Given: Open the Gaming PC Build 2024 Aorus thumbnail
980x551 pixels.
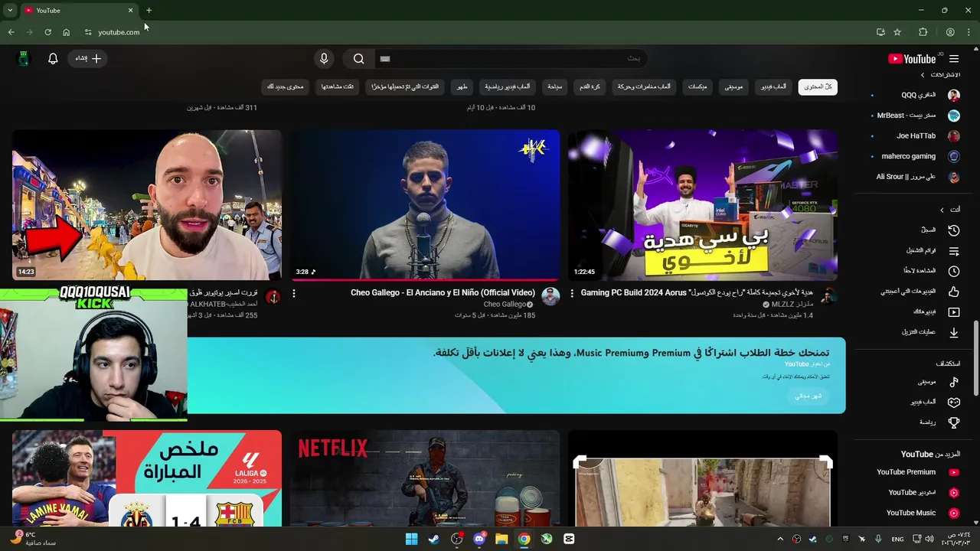Looking at the screenshot, I should (703, 204).
